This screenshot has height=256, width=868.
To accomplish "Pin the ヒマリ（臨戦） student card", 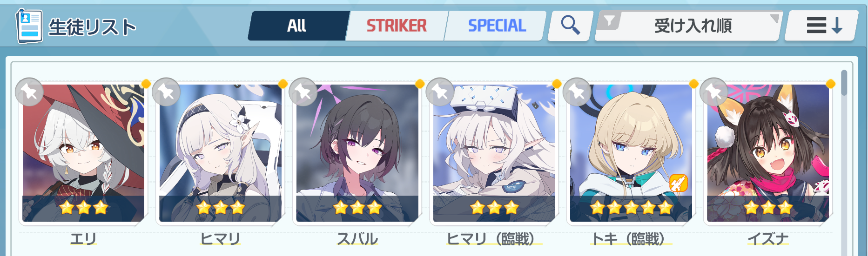I will click(x=440, y=92).
